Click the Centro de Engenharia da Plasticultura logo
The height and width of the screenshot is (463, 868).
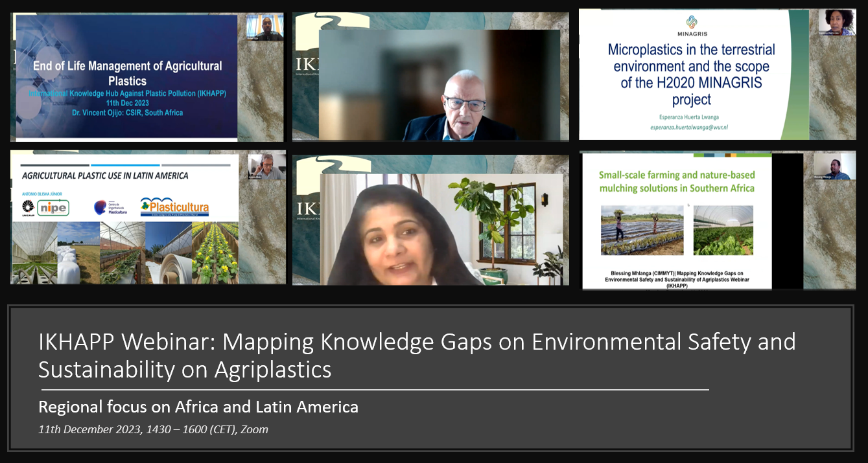[x=109, y=207]
